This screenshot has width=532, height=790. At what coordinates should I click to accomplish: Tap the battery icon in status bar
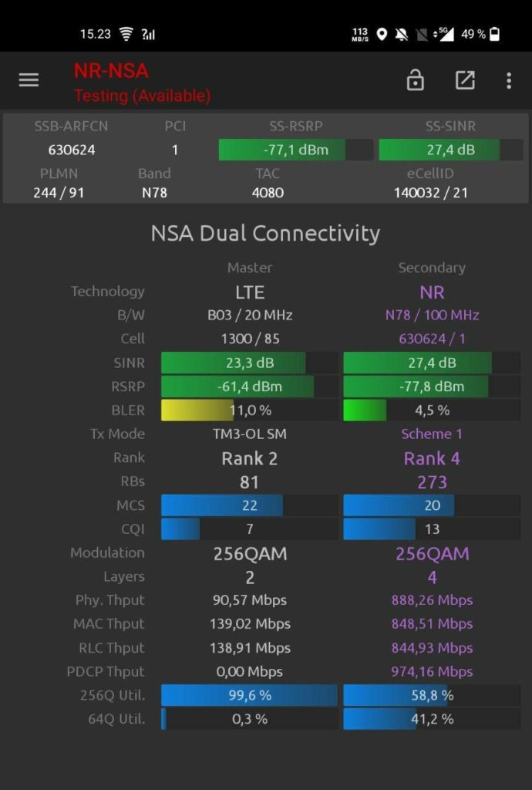tap(494, 34)
